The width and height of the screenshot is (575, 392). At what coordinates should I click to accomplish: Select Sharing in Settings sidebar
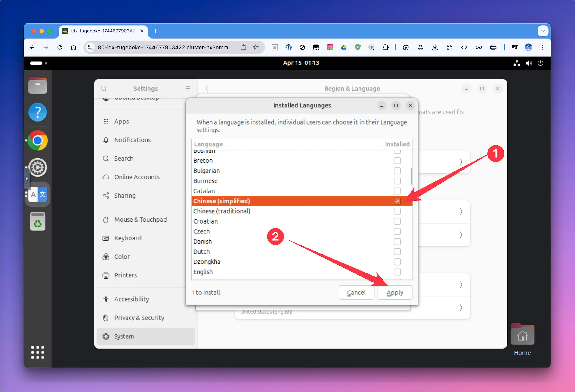[x=145, y=196]
